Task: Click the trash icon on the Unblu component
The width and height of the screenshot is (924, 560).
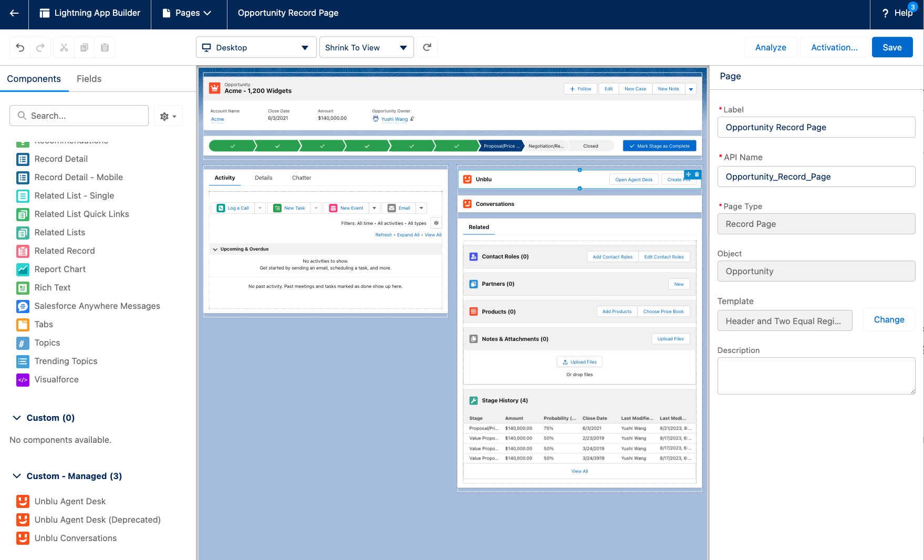Action: (697, 174)
